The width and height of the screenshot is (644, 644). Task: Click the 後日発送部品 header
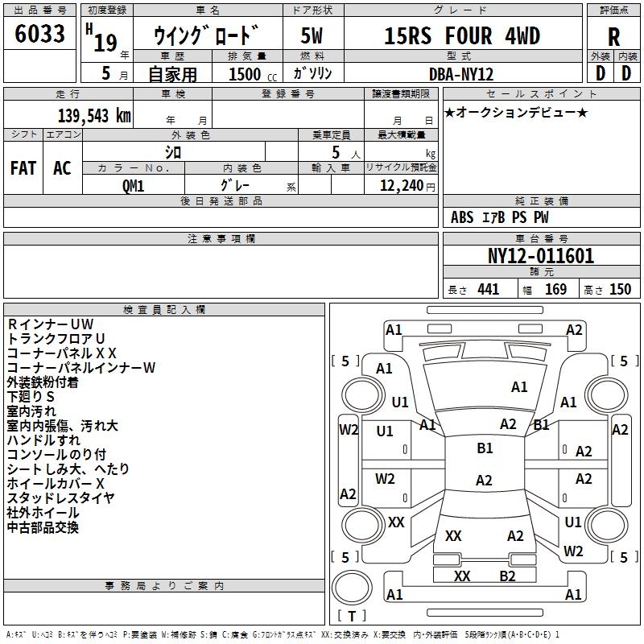pos(221,200)
